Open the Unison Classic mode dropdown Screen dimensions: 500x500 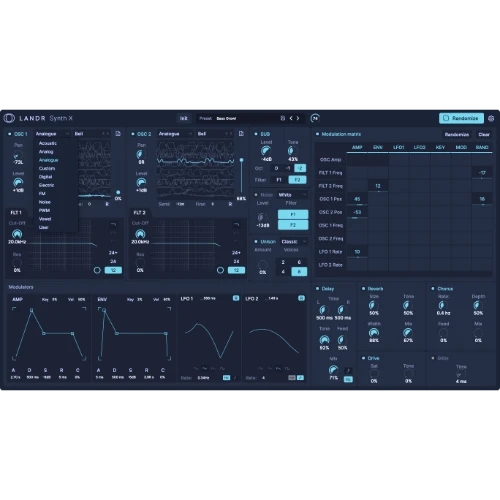294,241
